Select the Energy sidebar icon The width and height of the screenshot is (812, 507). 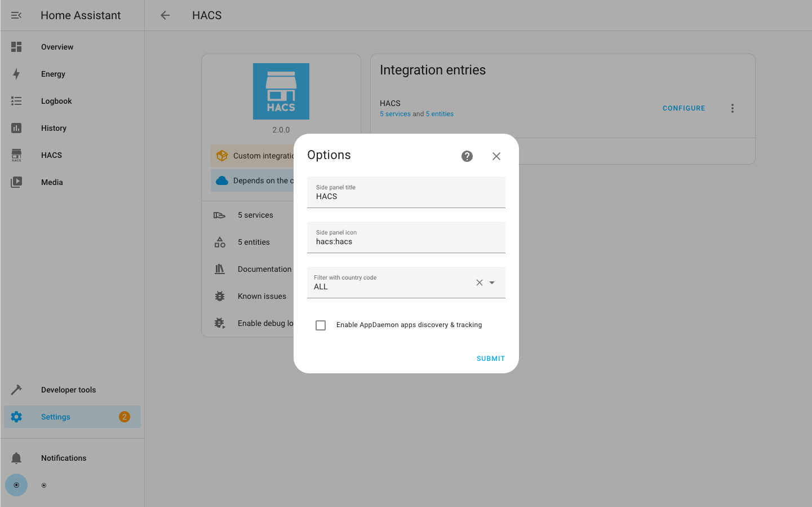(16, 73)
